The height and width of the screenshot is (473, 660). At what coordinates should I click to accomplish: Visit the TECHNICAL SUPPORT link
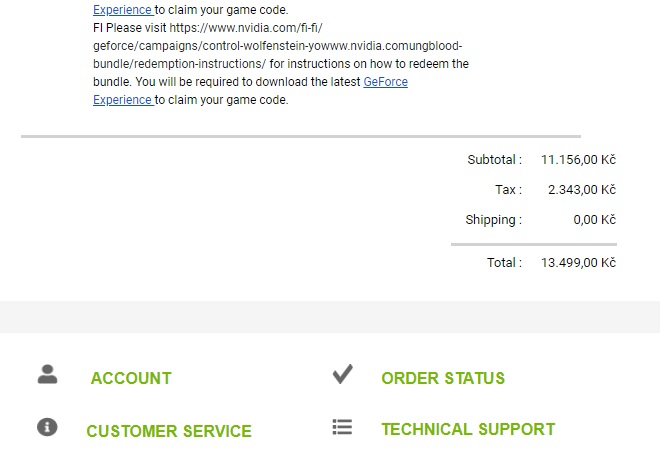click(468, 429)
